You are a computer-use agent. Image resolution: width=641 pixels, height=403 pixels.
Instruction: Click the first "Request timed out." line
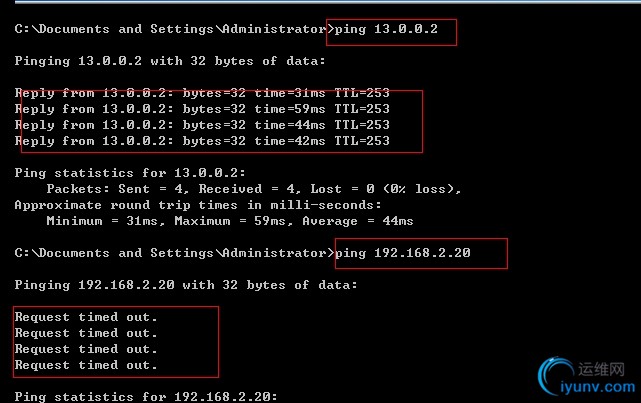click(x=86, y=317)
